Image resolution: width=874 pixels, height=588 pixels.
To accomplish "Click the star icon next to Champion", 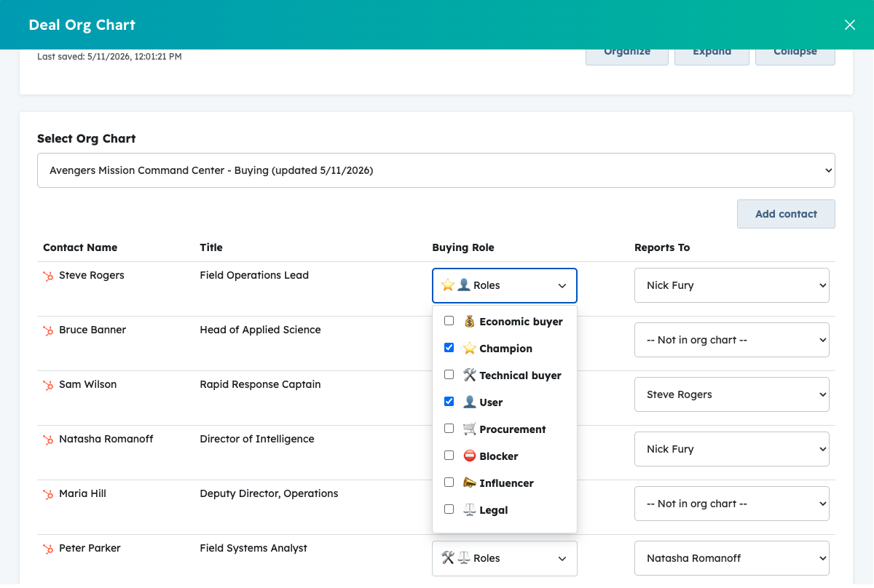I will pyautogui.click(x=469, y=349).
